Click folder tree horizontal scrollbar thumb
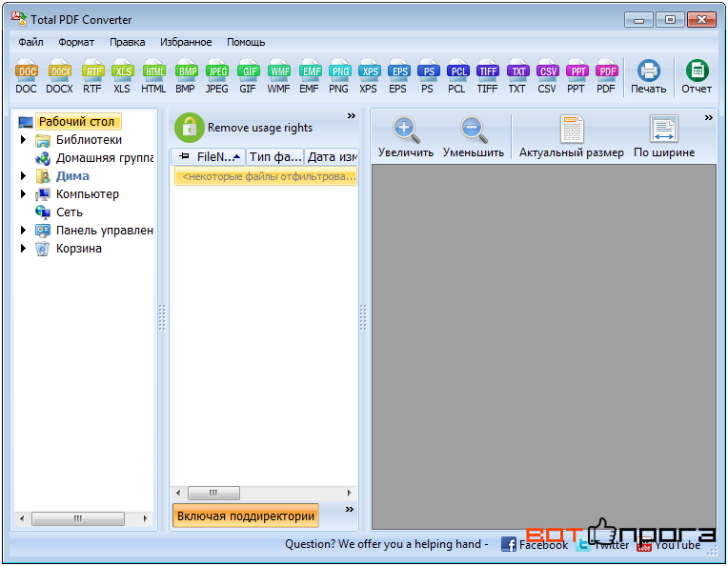 (78, 518)
